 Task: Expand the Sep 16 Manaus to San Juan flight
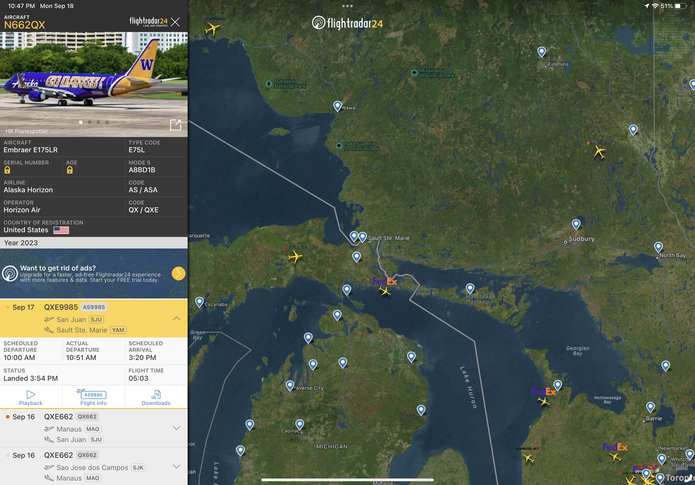coord(176,428)
